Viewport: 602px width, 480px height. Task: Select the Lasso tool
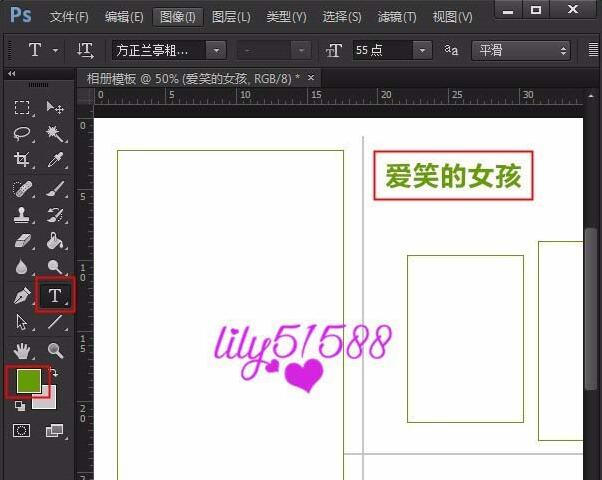[22, 134]
